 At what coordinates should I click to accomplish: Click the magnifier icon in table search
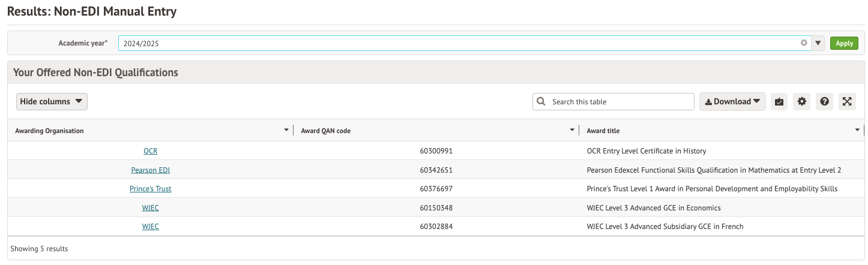pos(541,102)
